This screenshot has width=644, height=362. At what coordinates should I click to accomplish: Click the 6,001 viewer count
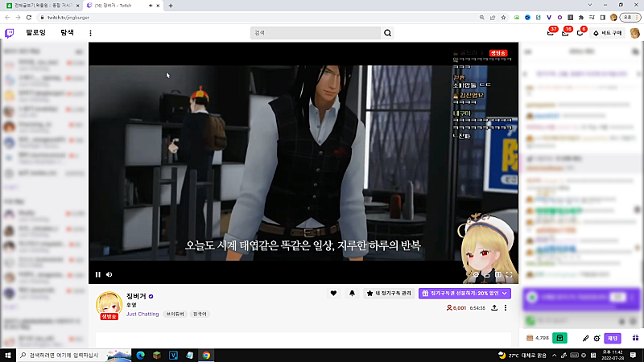click(x=456, y=308)
